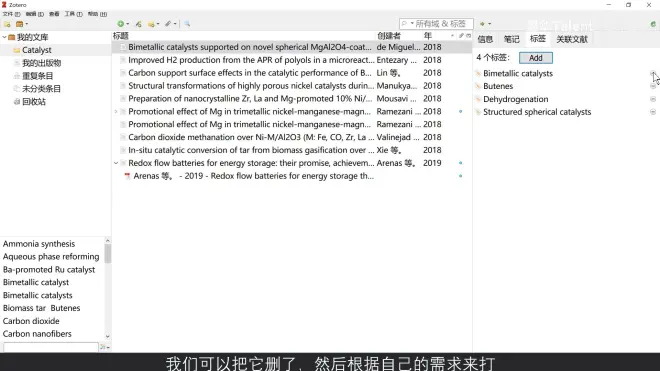Expand the first Promotional effect of Mg item

[116, 112]
